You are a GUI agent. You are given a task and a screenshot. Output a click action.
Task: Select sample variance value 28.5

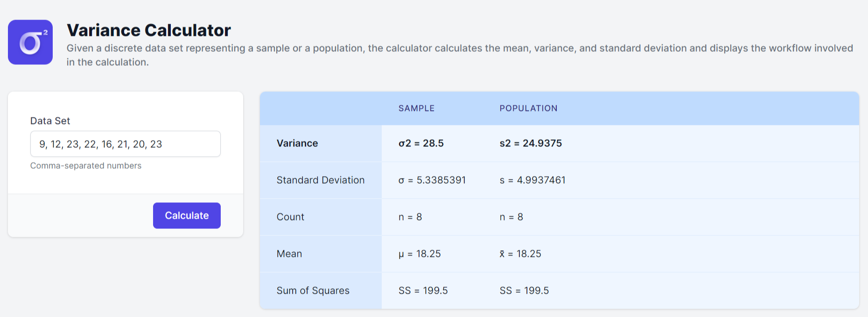click(x=421, y=143)
